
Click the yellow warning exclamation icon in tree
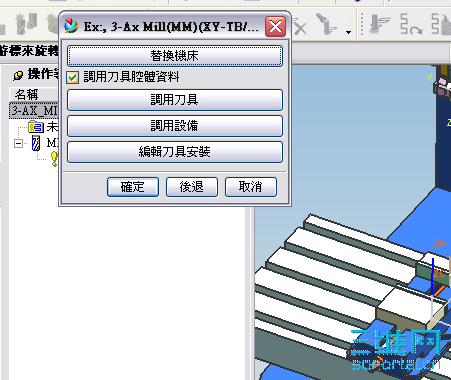(x=54, y=159)
